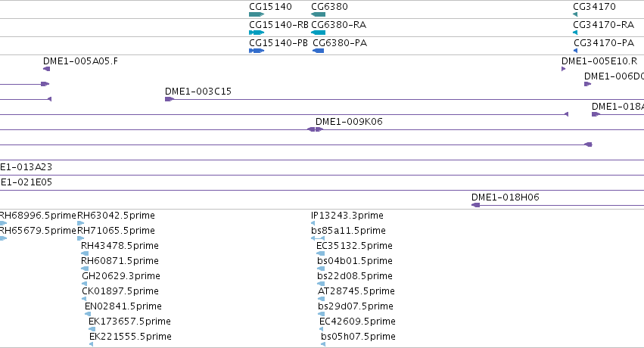This screenshot has height=348, width=644.
Task: Select the CG15140-PB protein glyph
Action: pos(257,51)
